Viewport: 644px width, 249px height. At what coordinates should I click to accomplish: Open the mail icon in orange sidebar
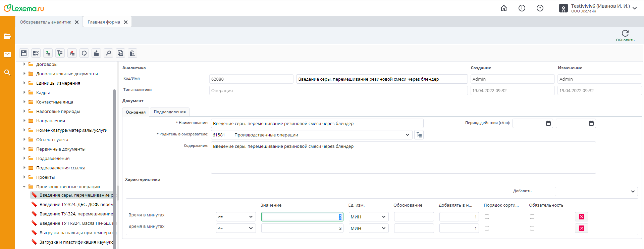pos(7,54)
